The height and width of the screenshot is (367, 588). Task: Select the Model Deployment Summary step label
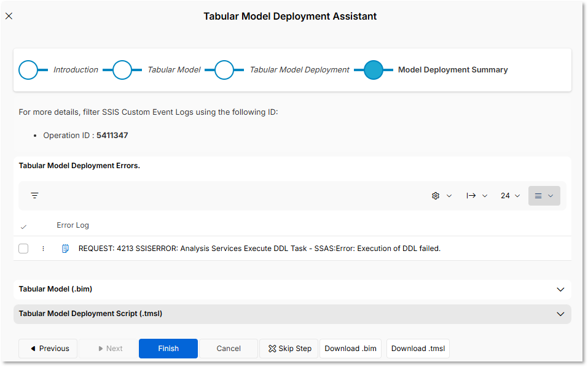pyautogui.click(x=453, y=70)
